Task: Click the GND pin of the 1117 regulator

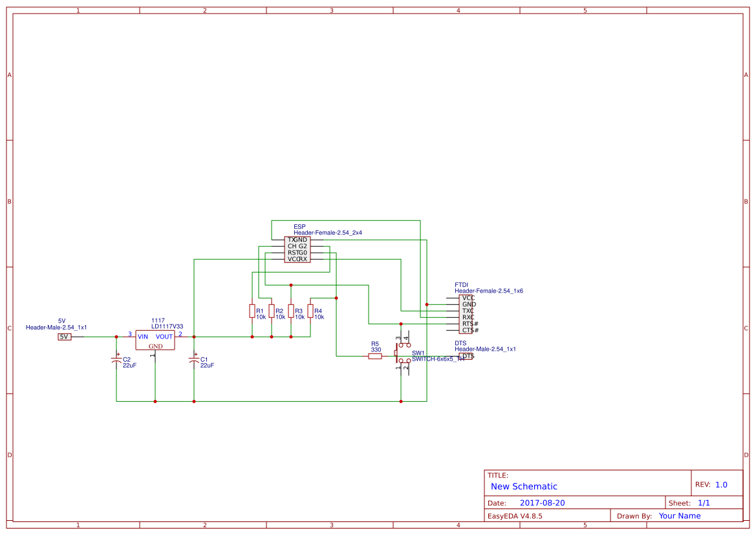Action: click(155, 348)
